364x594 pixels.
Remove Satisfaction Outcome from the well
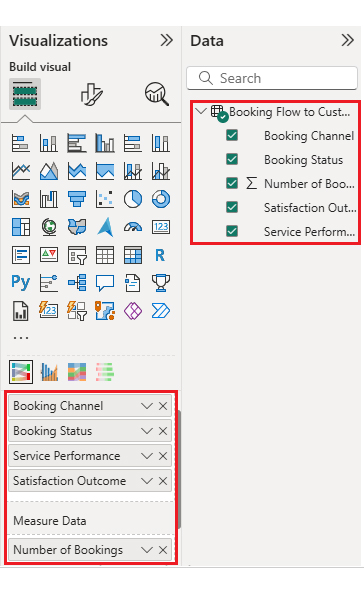(163, 481)
